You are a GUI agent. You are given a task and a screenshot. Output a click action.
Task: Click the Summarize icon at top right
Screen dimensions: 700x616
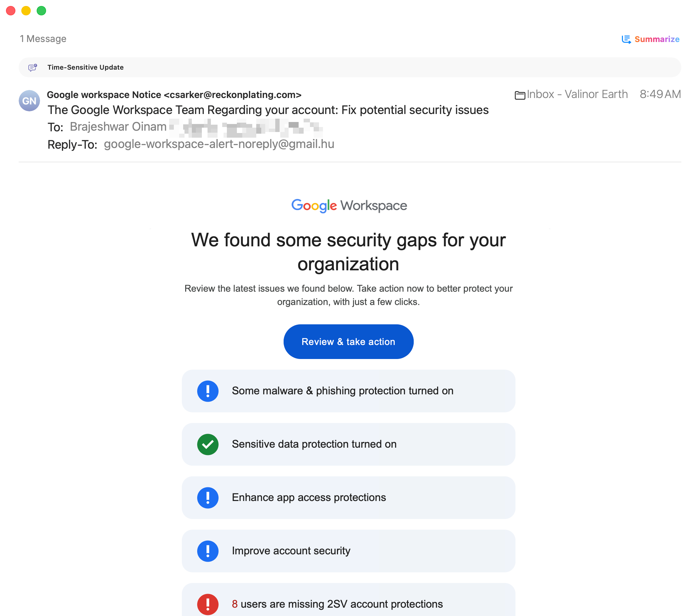coord(626,39)
